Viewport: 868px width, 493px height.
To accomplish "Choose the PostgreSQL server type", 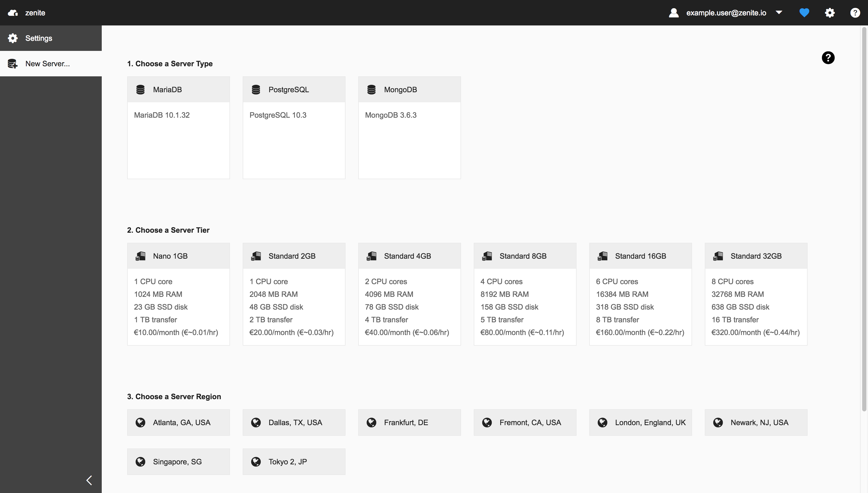I will point(294,127).
